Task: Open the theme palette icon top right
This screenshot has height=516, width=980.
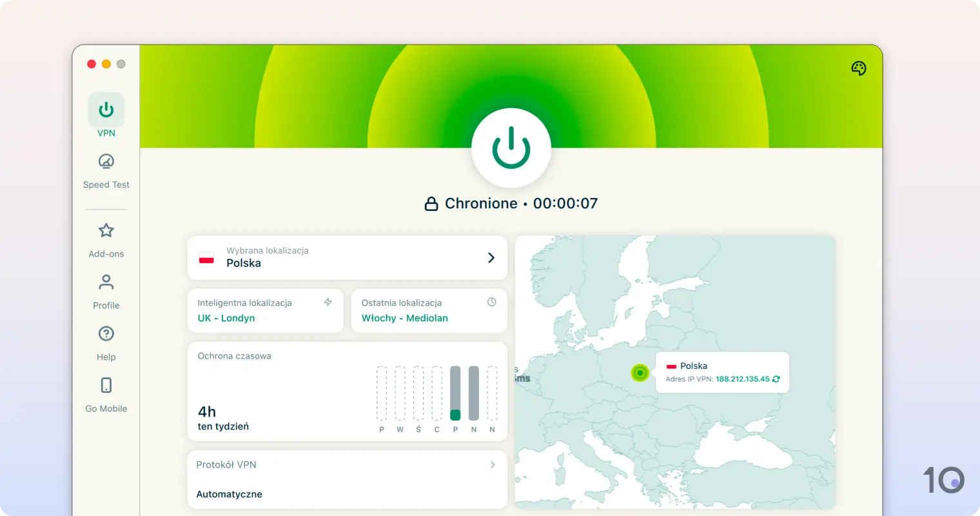Action: coord(858,68)
